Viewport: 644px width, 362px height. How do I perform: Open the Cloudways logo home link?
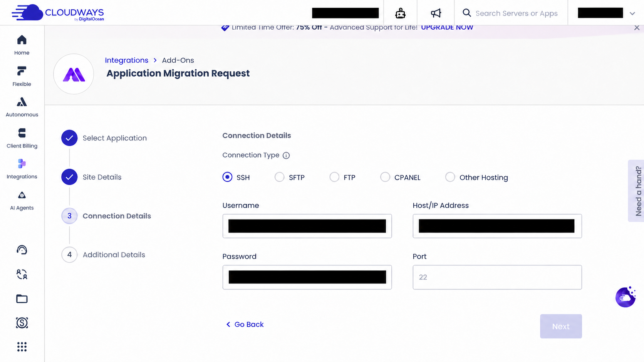(x=58, y=13)
